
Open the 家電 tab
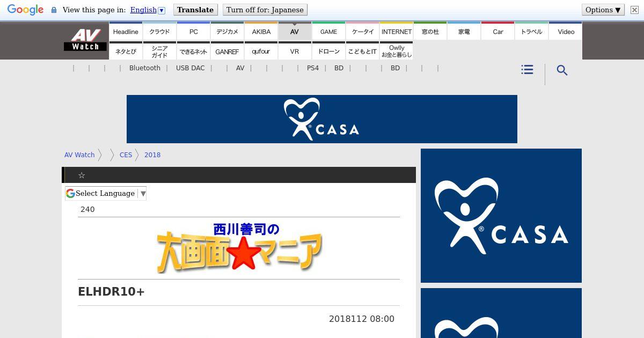coord(464,31)
